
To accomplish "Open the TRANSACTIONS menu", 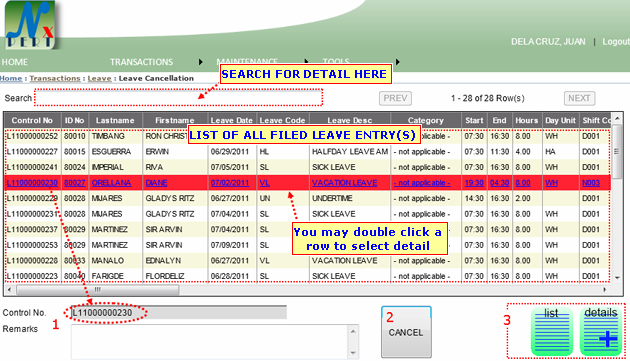I will [x=141, y=62].
